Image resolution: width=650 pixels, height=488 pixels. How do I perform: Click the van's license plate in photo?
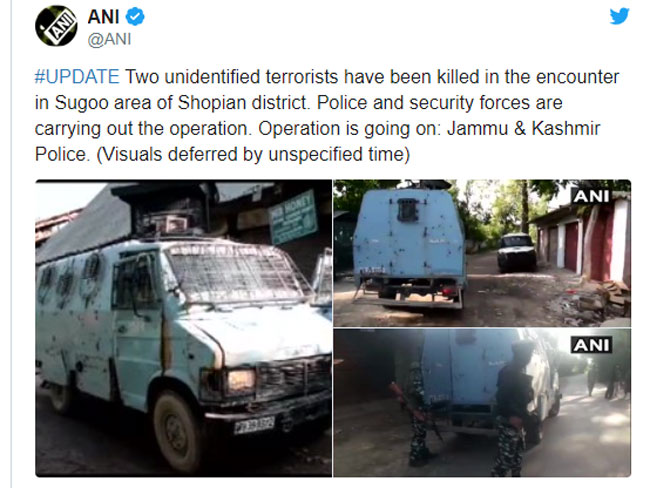255,425
